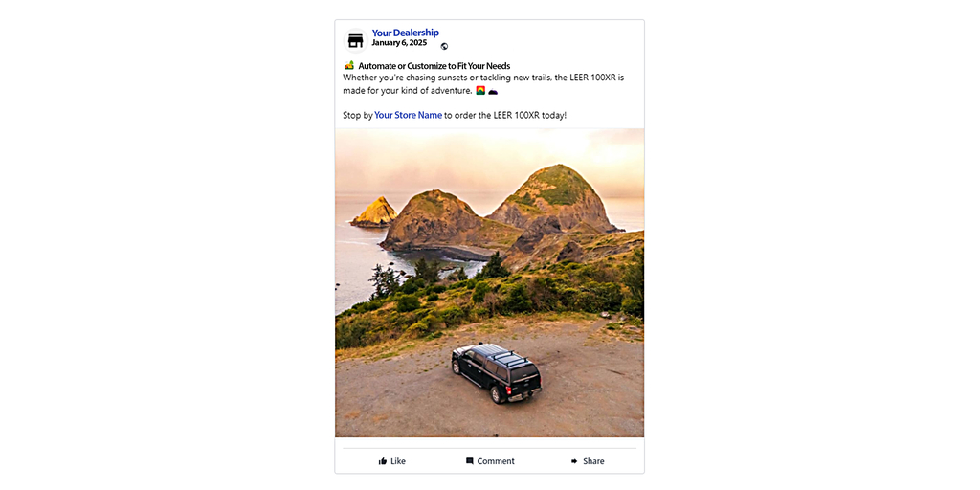
Task: Click the Comment button label
Action: pyautogui.click(x=496, y=461)
